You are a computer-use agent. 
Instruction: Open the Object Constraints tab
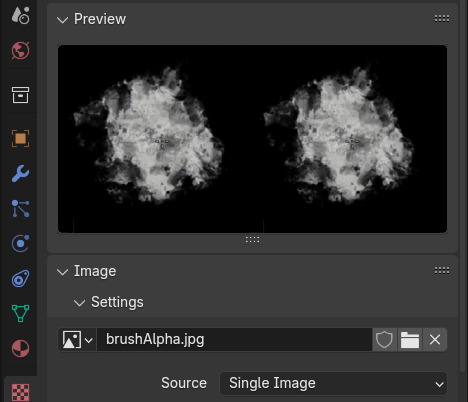(x=20, y=278)
